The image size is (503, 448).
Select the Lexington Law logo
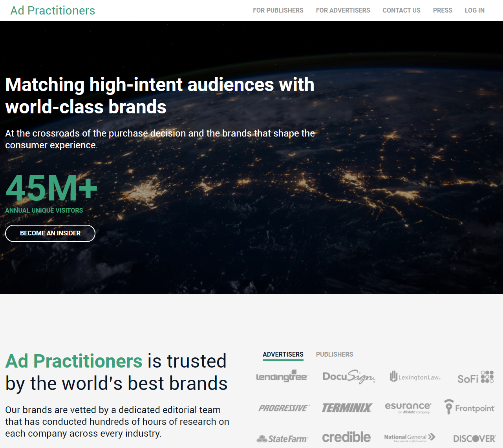[415, 377]
